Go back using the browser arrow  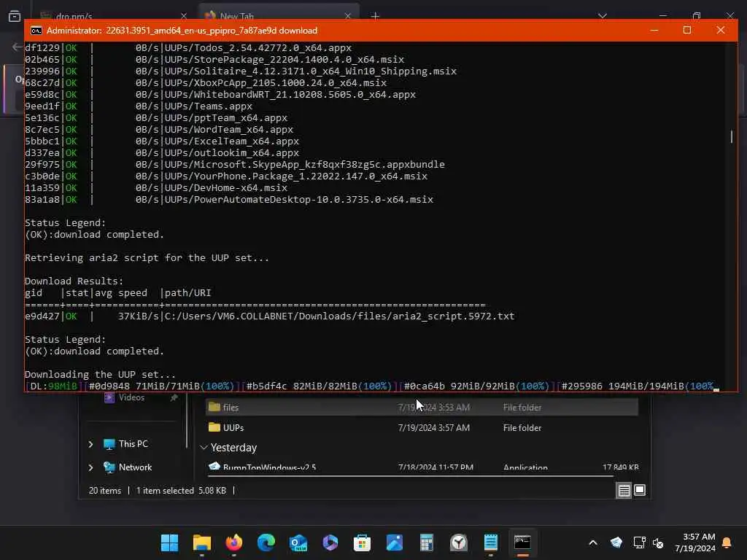point(18,47)
